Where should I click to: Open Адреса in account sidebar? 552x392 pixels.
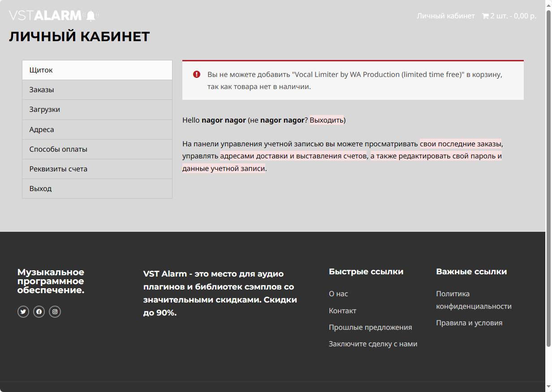pos(97,129)
